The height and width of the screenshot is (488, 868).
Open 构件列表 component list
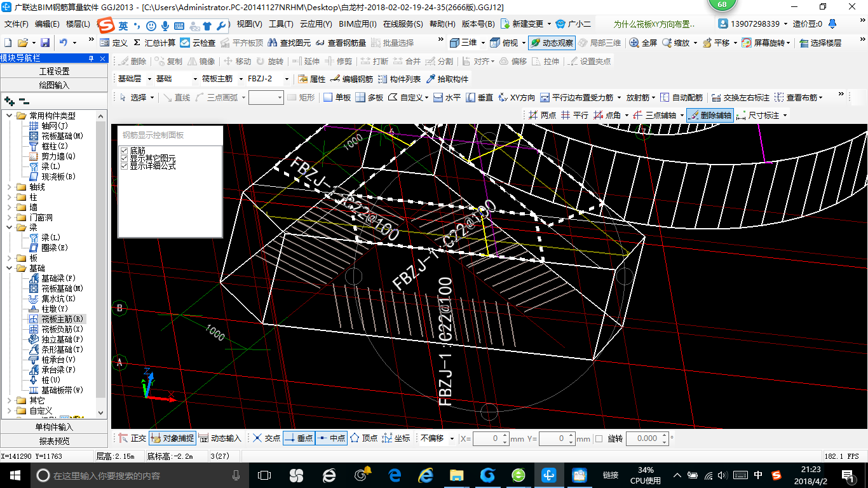click(399, 79)
